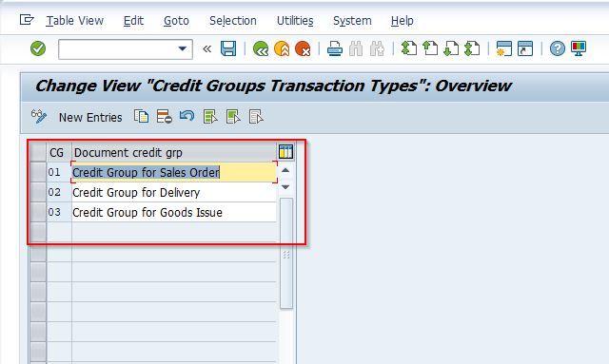
Task: Open table column configuration icon
Action: 285,152
